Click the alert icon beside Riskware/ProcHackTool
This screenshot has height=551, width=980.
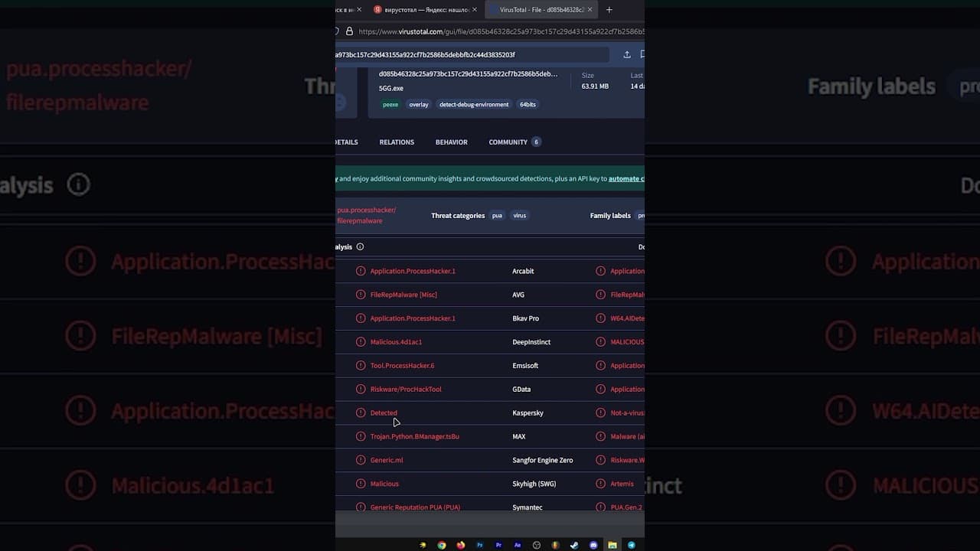tap(361, 389)
